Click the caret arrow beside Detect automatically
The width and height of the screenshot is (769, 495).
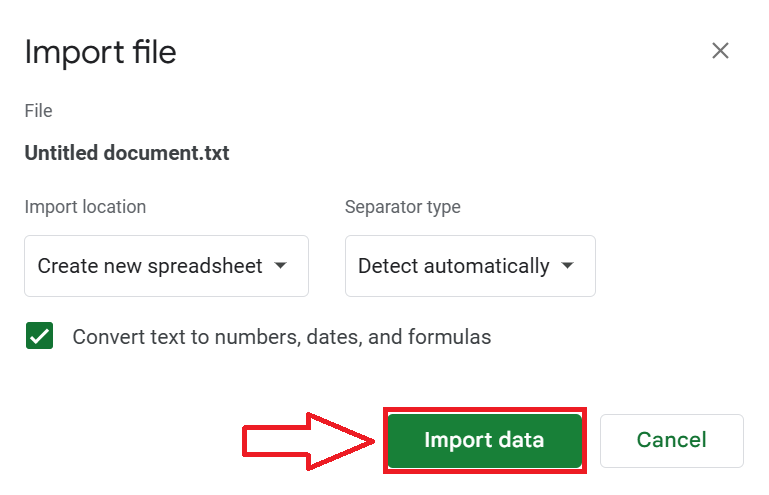(568, 266)
